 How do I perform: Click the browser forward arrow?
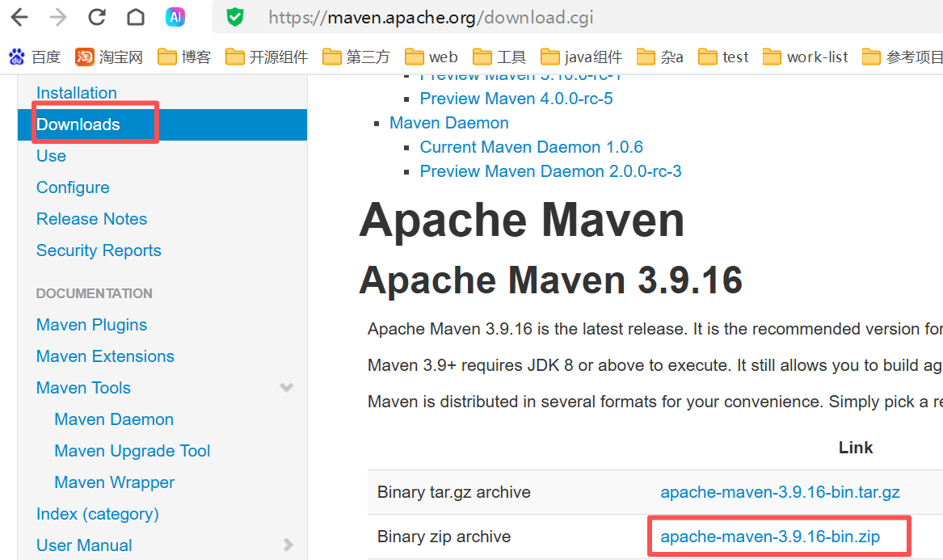point(58,18)
